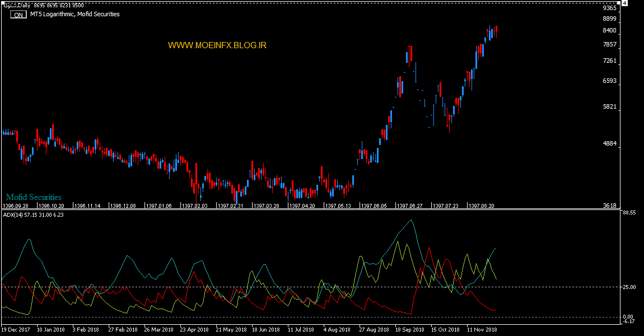Click the teal Mofid Securities watermark
The width and height of the screenshot is (644, 336).
click(34, 197)
